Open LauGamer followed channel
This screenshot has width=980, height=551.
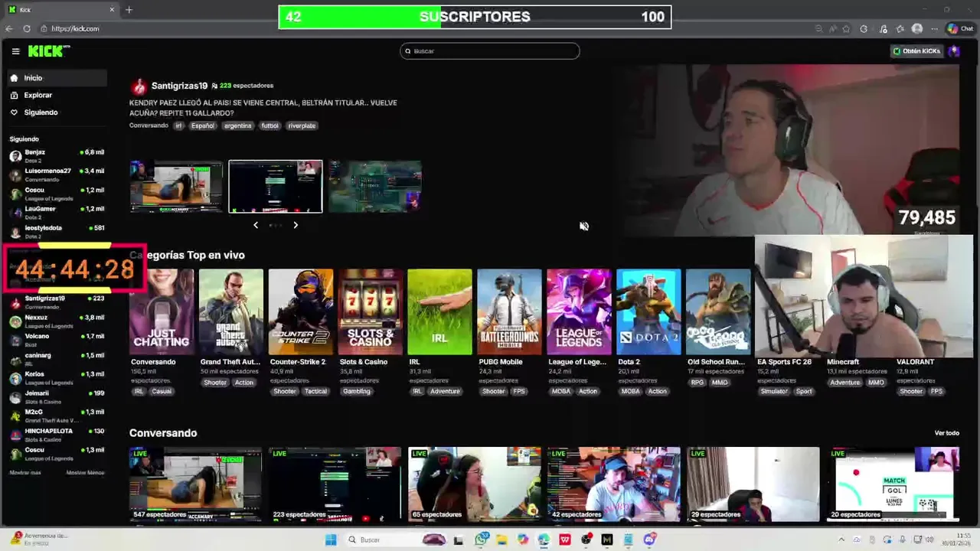click(57, 212)
